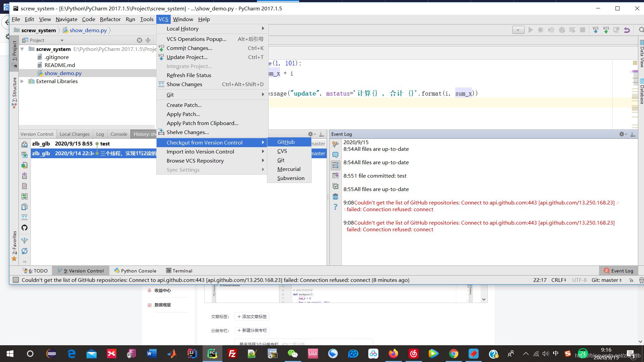Open Chrome from the Windows taskbar

coord(453,354)
